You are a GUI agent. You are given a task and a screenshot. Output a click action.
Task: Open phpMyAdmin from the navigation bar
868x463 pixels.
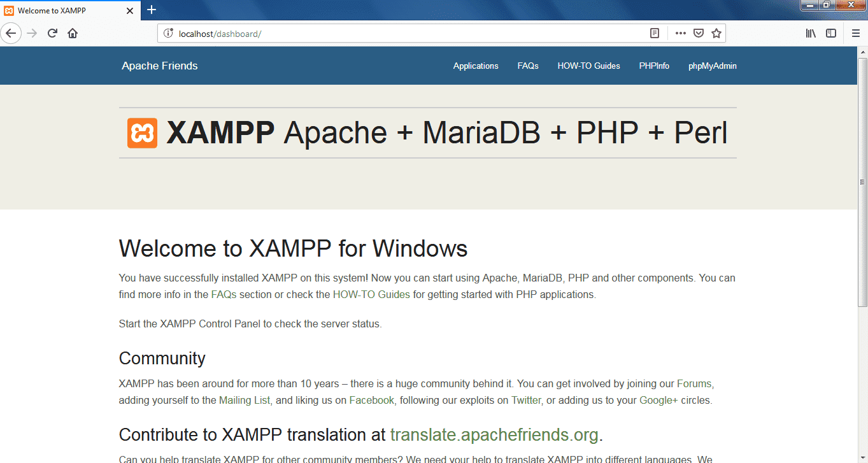point(712,66)
